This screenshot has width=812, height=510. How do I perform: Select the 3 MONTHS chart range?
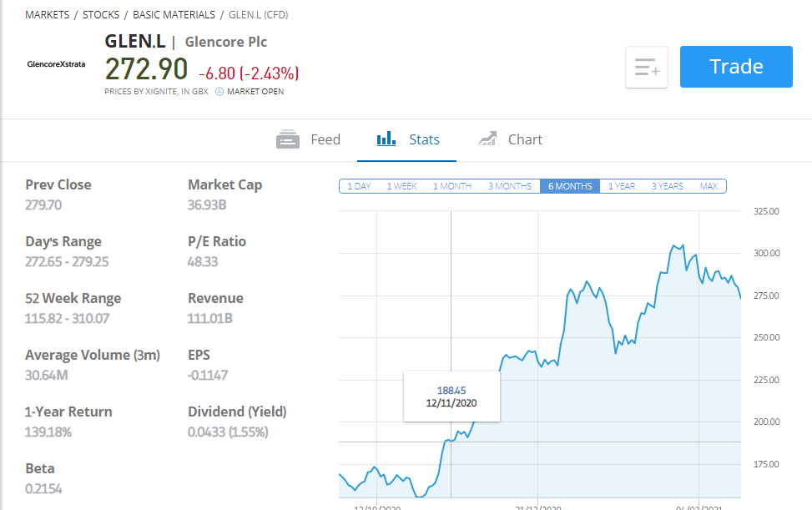(510, 186)
